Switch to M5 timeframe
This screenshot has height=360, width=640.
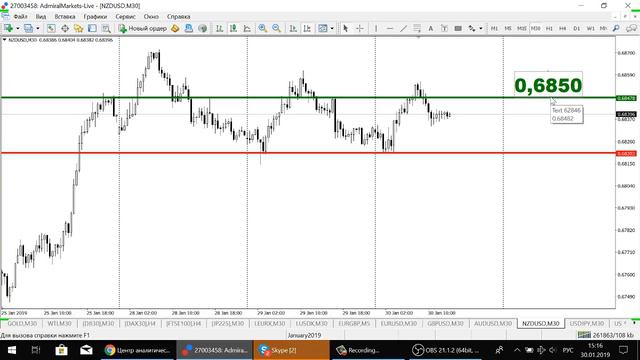(x=508, y=29)
